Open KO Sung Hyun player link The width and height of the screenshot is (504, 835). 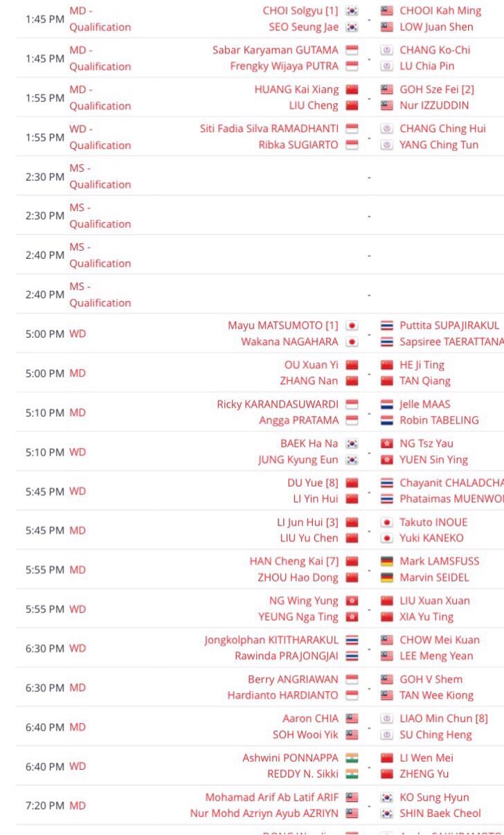[x=434, y=798]
